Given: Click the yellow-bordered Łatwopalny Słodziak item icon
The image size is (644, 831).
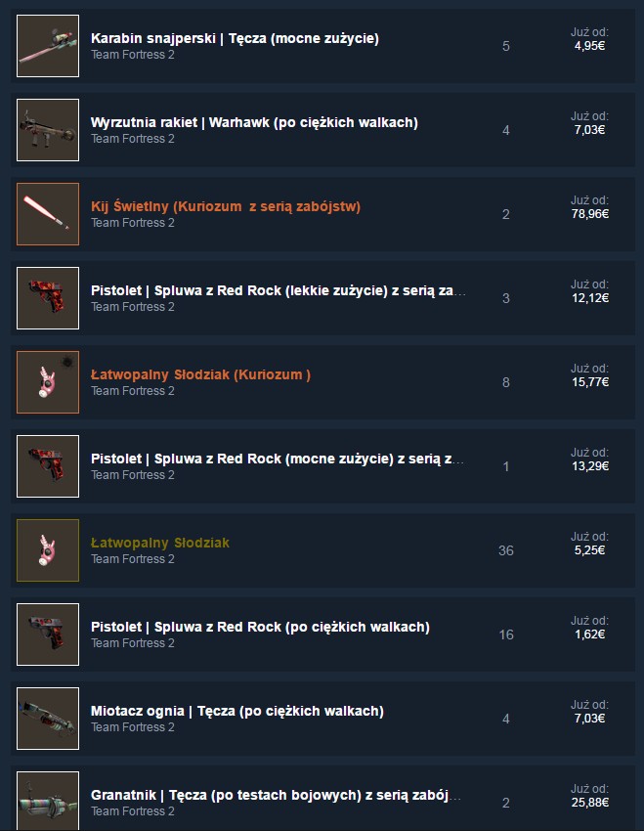Looking at the screenshot, I should (x=48, y=550).
